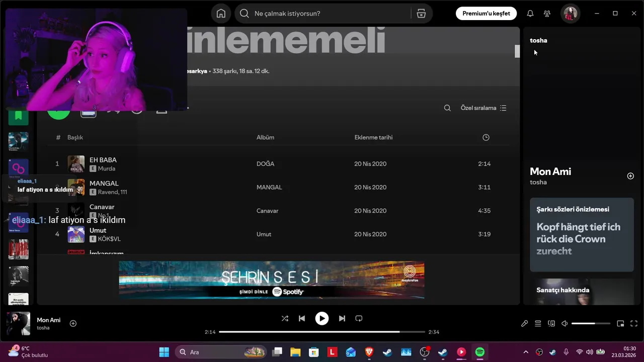Sort by the Başlık column header

(x=75, y=137)
